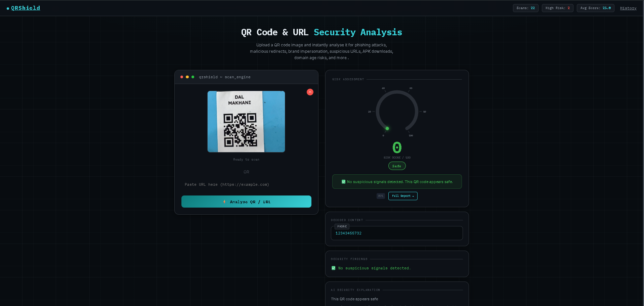Click the green Safe status pill
644x306 pixels.
click(397, 166)
